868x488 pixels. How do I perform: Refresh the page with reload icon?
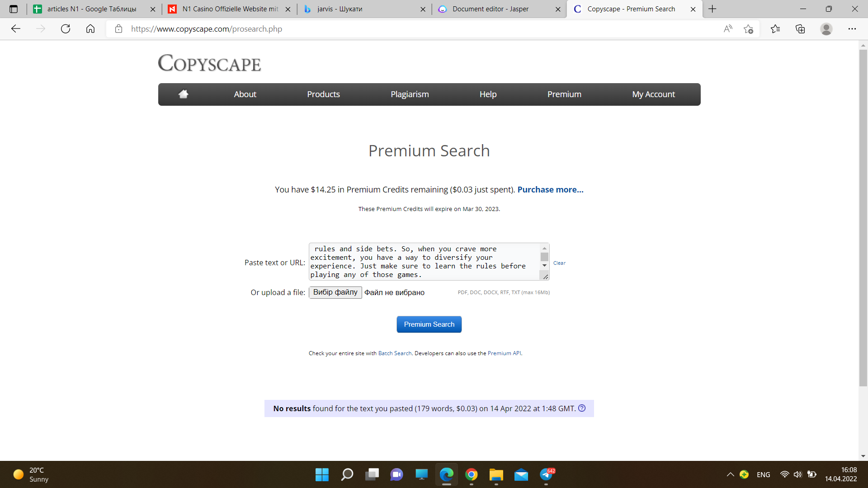[x=66, y=29]
